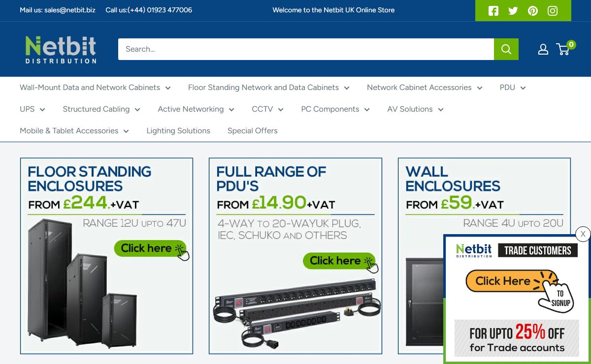Image resolution: width=591 pixels, height=364 pixels.
Task: Go to homepage via Netbit Distribution logo
Action: coord(61,49)
